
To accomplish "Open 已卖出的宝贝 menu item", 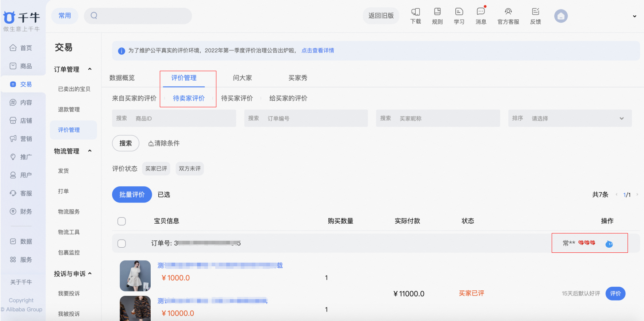I will tap(74, 89).
